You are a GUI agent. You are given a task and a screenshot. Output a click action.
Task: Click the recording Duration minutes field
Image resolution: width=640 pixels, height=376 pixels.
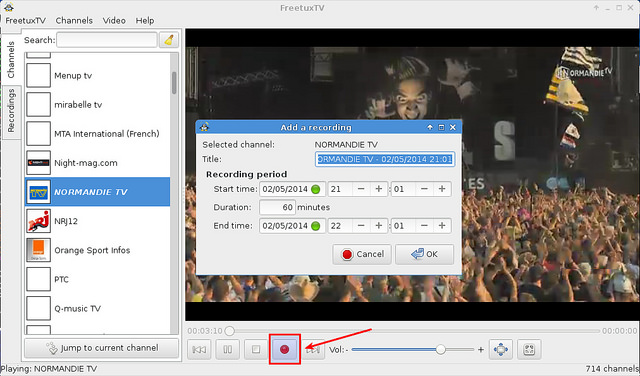click(277, 207)
